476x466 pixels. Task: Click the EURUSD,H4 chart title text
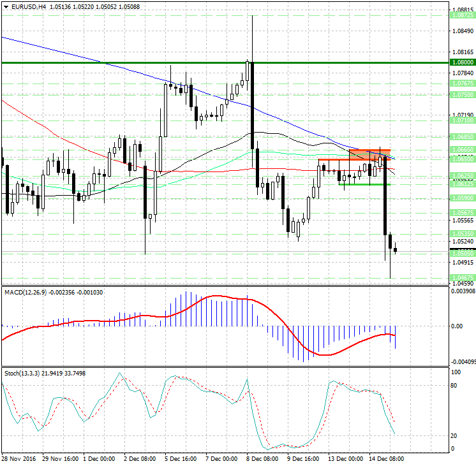[x=29, y=6]
